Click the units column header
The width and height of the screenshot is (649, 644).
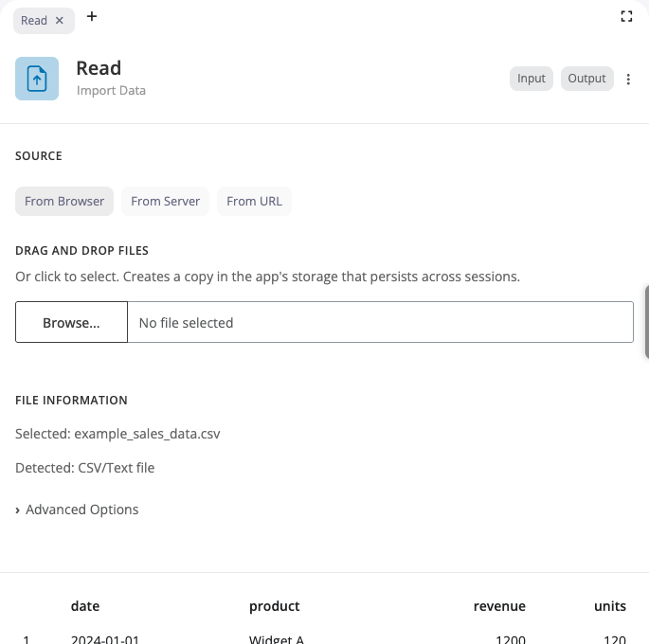coord(610,606)
